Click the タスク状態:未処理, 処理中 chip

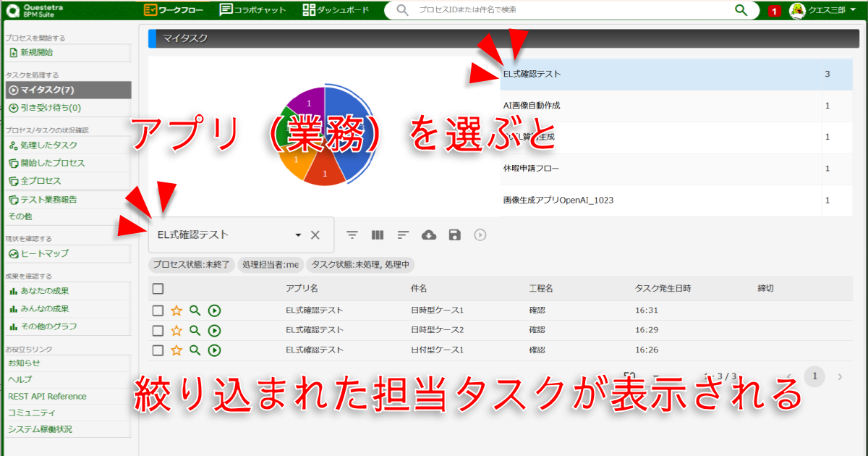(360, 265)
